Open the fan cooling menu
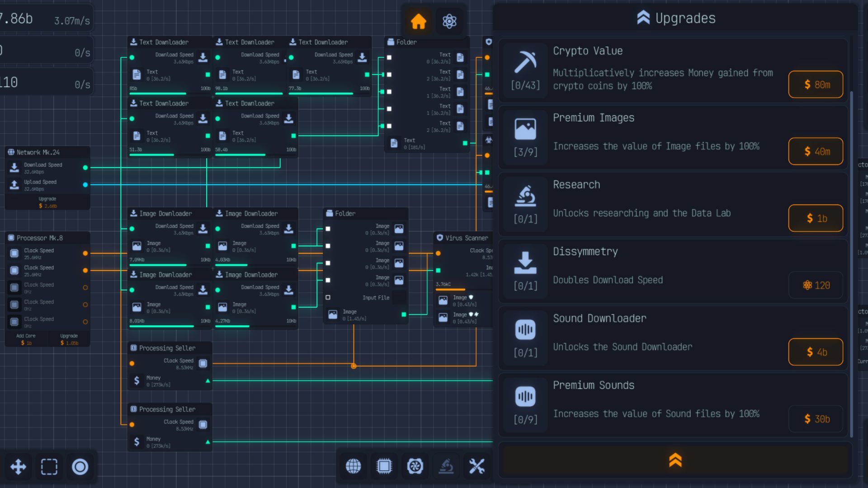Image resolution: width=868 pixels, height=488 pixels. [x=415, y=466]
